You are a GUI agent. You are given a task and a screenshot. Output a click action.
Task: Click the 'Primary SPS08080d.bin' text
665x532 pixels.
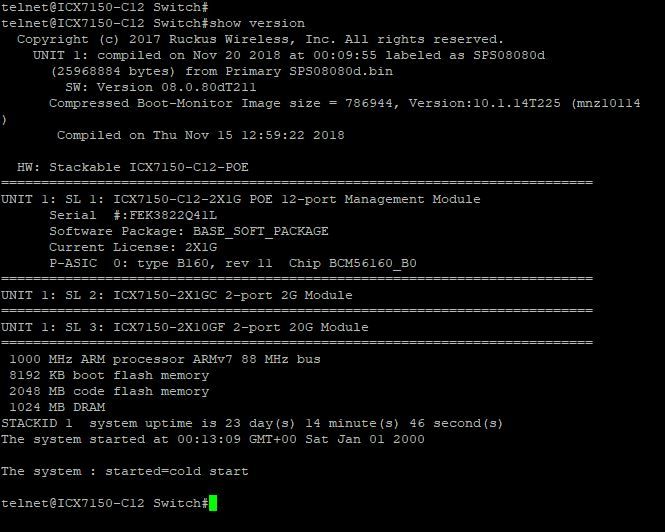pyautogui.click(x=309, y=71)
